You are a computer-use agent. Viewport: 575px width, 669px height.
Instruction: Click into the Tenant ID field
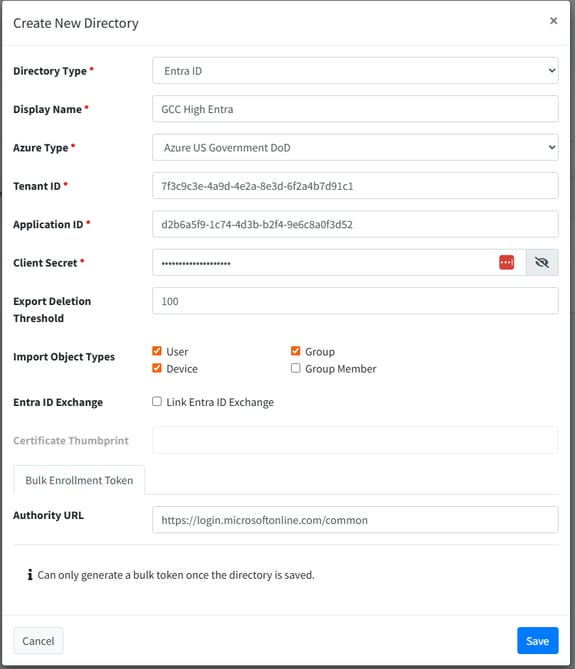tap(355, 186)
